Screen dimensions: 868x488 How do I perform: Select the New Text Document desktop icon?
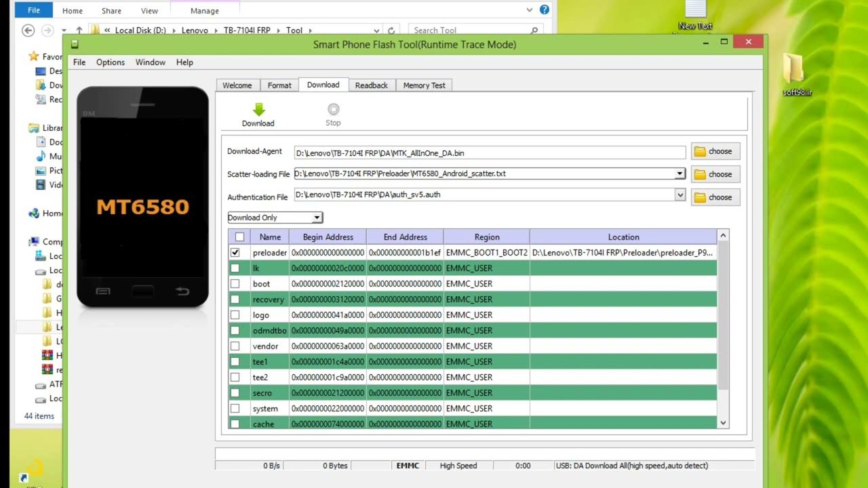pyautogui.click(x=696, y=15)
